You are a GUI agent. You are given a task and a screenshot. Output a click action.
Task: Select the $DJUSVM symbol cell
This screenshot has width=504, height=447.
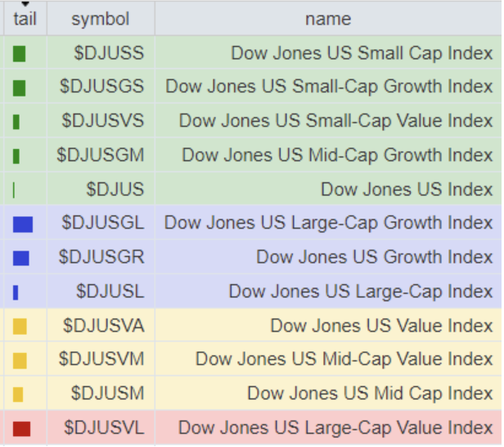101,359
